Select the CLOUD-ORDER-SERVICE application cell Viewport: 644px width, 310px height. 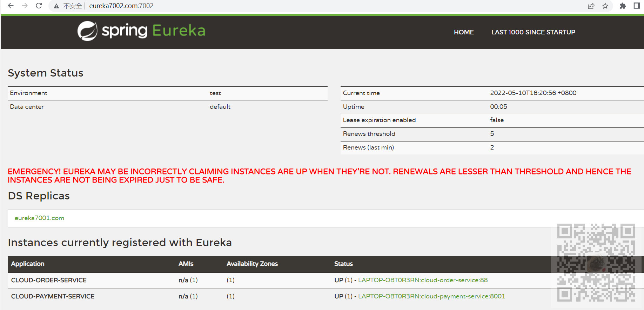[x=49, y=280]
